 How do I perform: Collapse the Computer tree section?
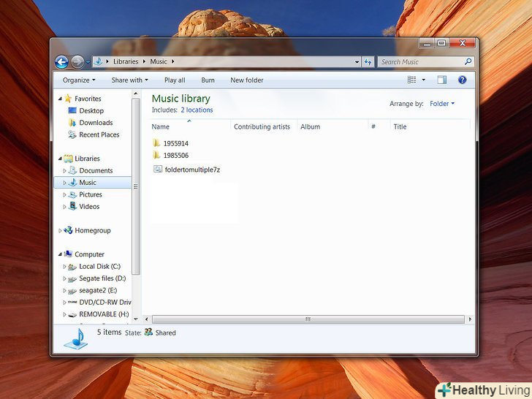pos(59,254)
